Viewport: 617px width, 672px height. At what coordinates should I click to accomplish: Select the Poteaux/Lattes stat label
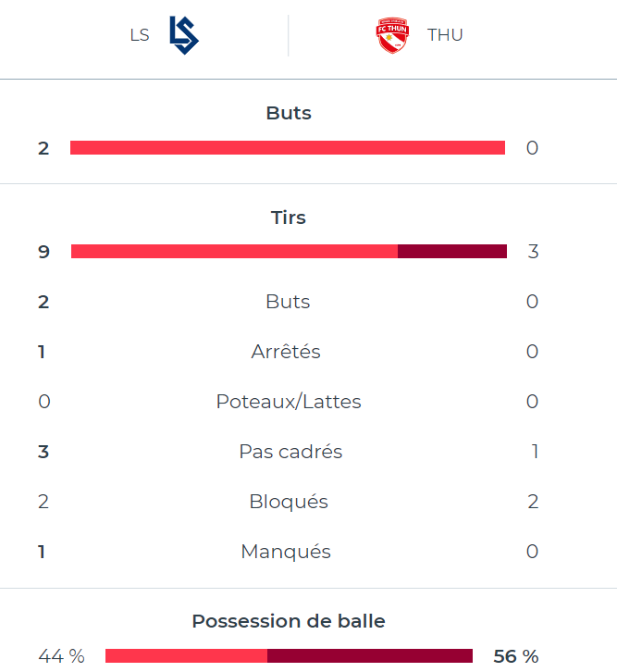coord(289,402)
